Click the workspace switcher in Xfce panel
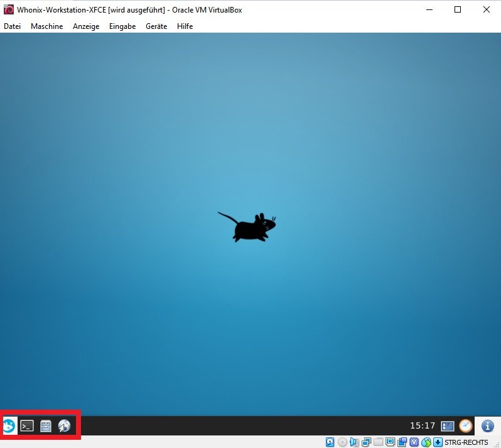 (x=447, y=426)
